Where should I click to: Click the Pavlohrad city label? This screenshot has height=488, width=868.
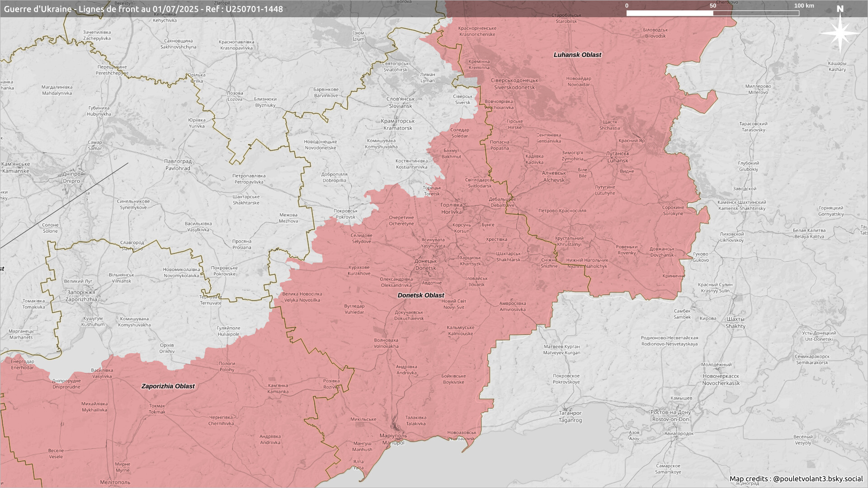click(x=178, y=165)
